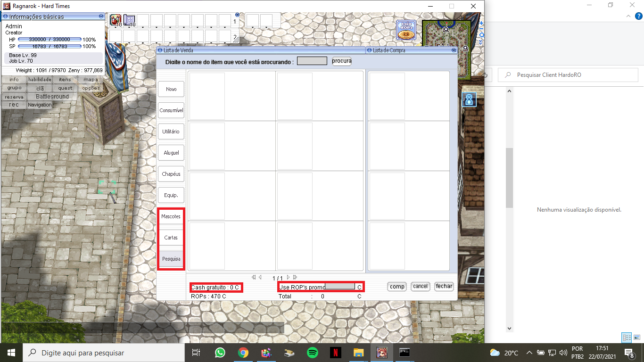Go to the next page of the shop list
Viewport: 644px width, 362px height.
[x=289, y=277]
